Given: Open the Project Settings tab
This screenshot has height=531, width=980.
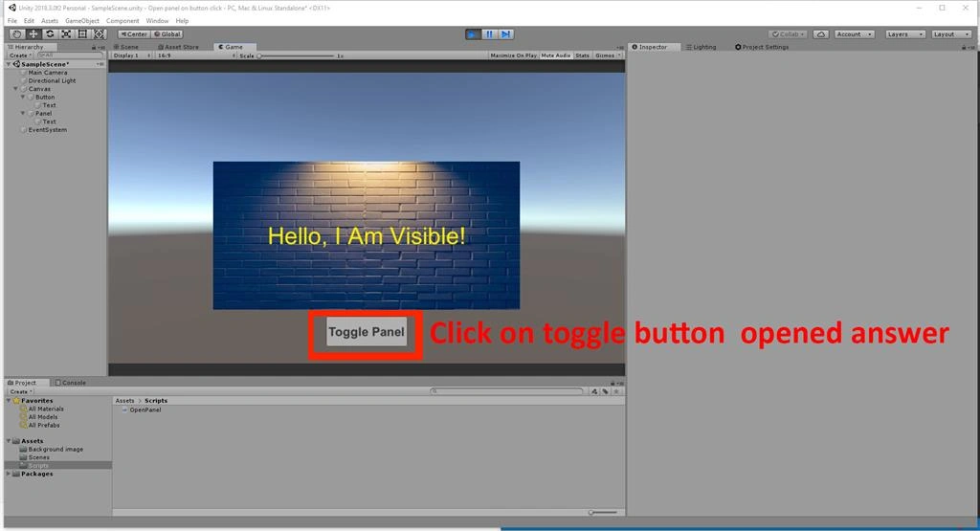Looking at the screenshot, I should (762, 47).
